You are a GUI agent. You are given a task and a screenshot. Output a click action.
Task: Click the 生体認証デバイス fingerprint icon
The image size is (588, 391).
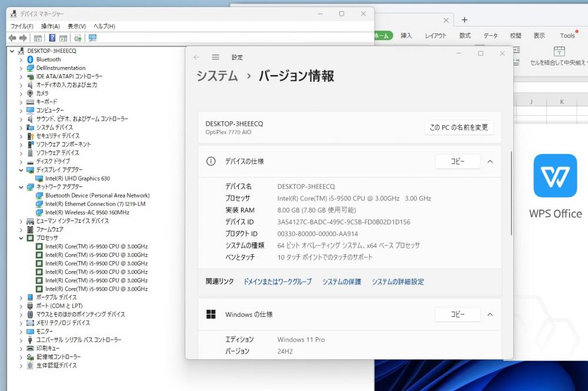pos(31,366)
